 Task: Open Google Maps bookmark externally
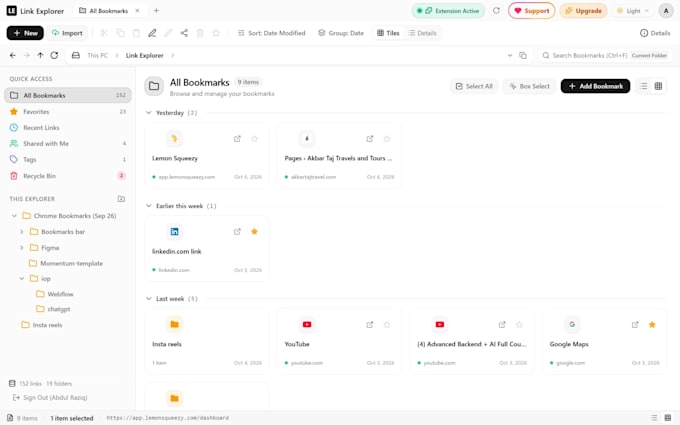click(635, 324)
